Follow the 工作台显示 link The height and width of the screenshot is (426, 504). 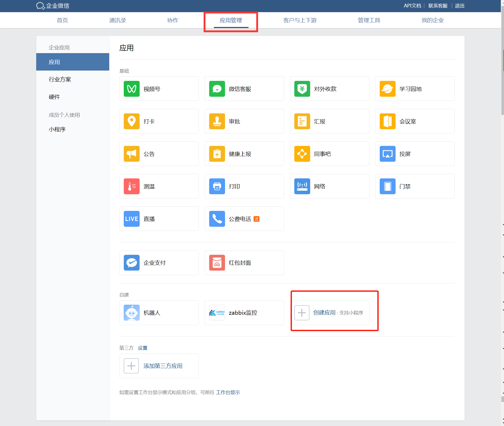pyautogui.click(x=228, y=392)
